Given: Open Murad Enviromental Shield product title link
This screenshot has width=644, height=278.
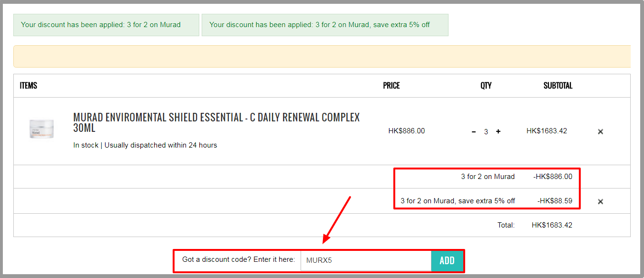Looking at the screenshot, I should tap(216, 122).
